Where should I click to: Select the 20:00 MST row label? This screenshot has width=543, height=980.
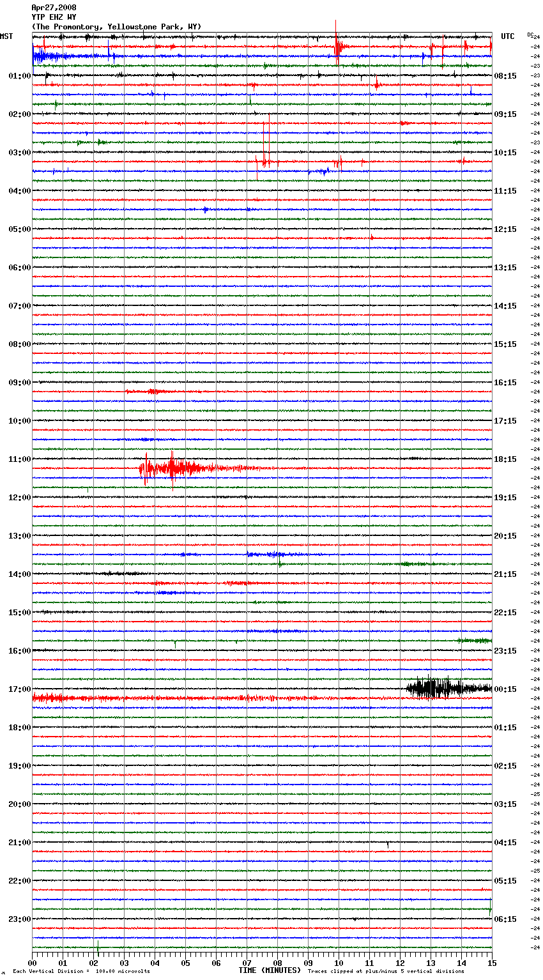point(20,804)
